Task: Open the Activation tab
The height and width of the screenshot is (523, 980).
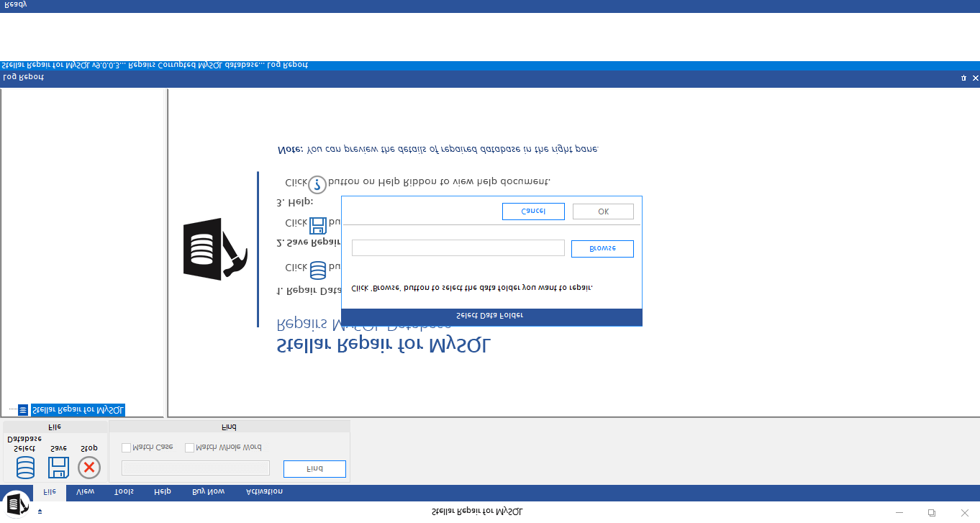Action: click(263, 492)
